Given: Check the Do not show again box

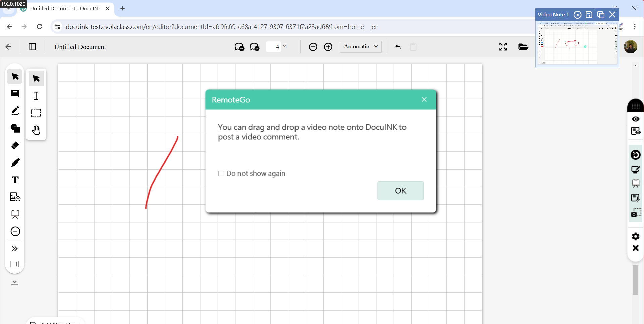Looking at the screenshot, I should pyautogui.click(x=221, y=174).
